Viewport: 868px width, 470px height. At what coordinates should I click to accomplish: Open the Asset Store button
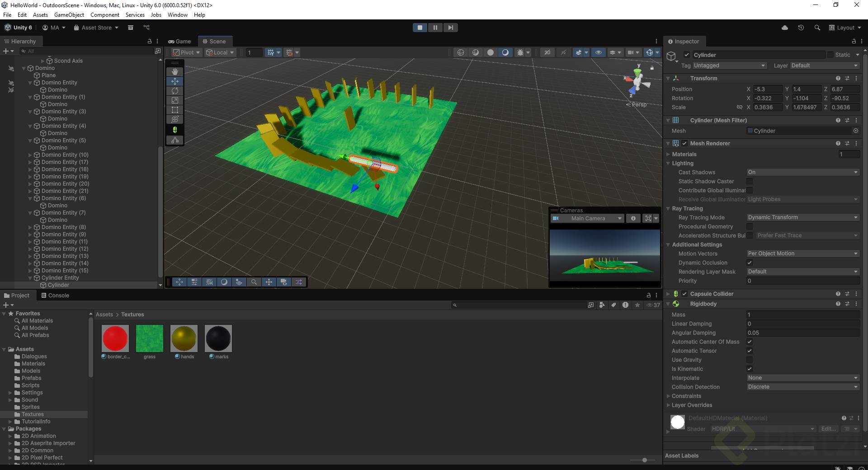tap(96, 28)
